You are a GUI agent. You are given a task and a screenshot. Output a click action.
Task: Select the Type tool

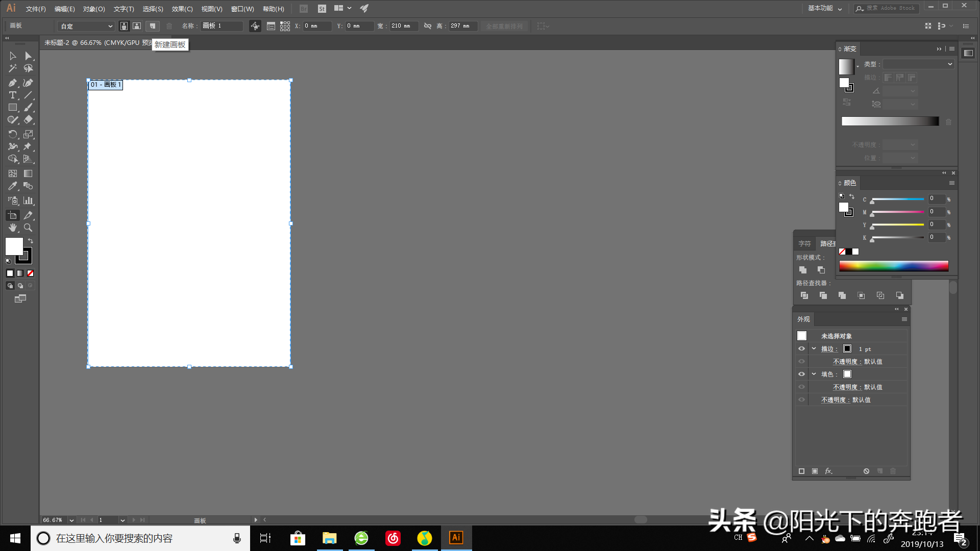(13, 95)
